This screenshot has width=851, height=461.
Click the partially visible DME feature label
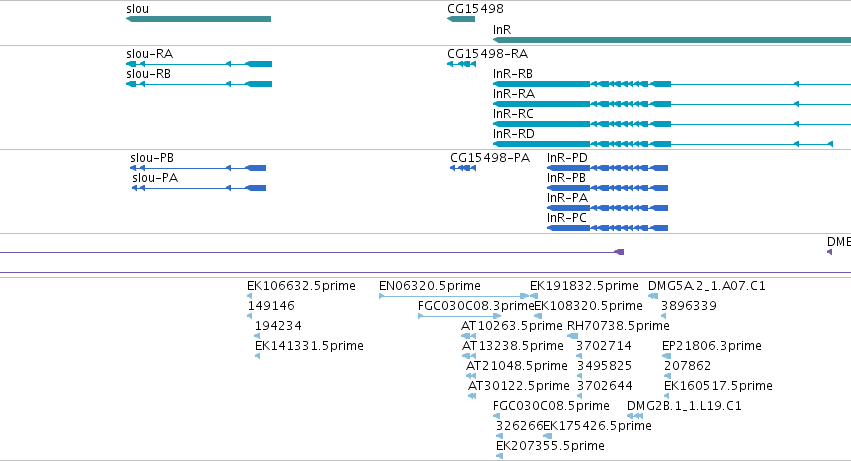point(839,242)
